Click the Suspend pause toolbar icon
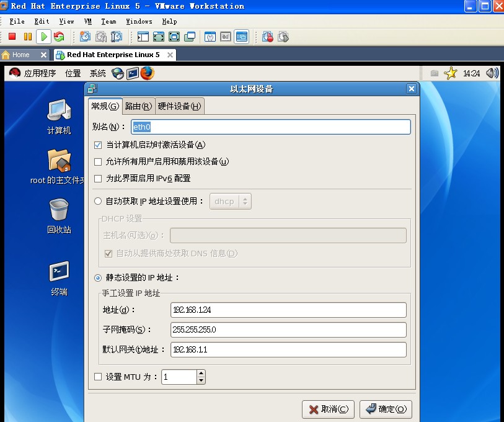This screenshot has width=504, height=422. (28, 37)
